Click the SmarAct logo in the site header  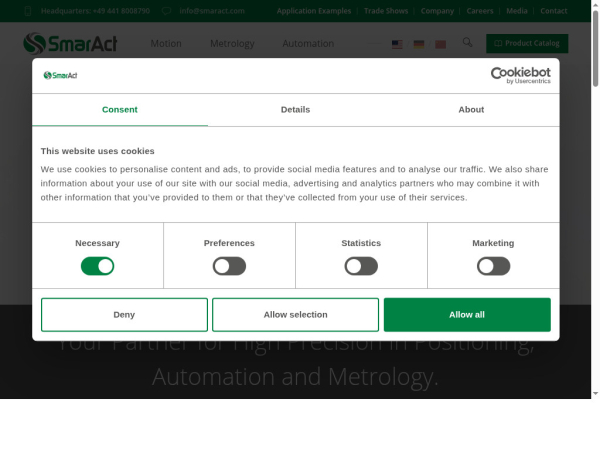70,43
